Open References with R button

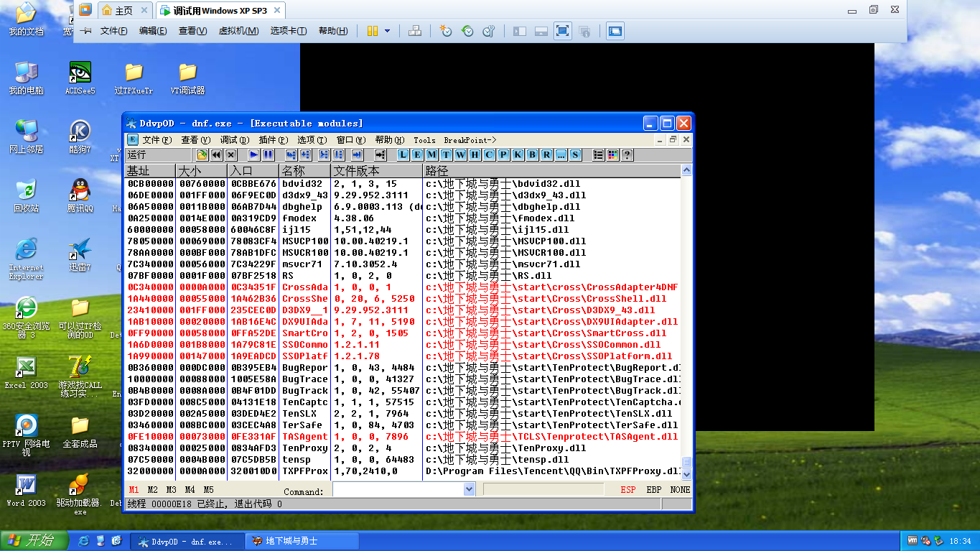[x=546, y=154]
